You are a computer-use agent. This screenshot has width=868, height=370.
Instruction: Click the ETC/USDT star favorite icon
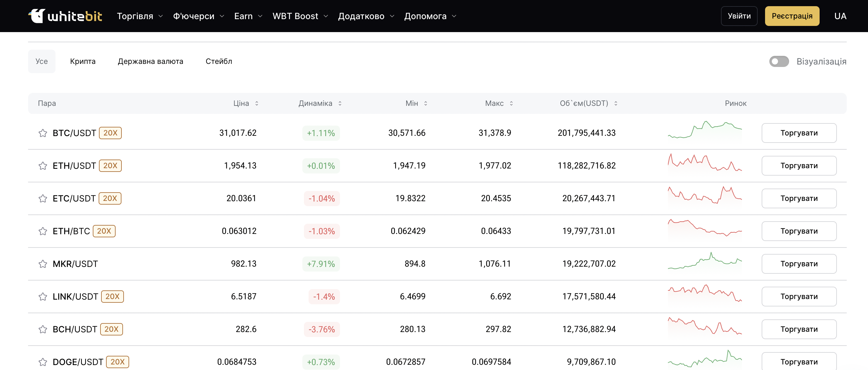(42, 198)
